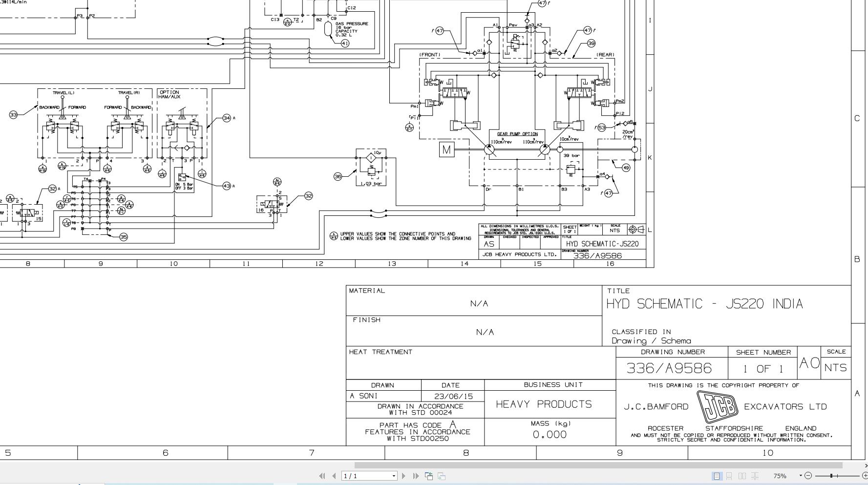Click the 39 bar relief valve label

[572, 156]
